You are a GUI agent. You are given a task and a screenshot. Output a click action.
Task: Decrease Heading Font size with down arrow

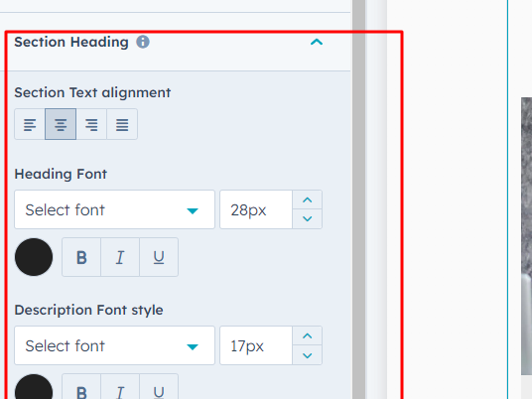pos(307,218)
